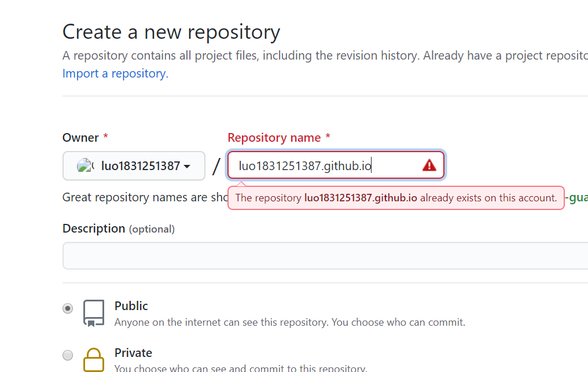Image resolution: width=588 pixels, height=372 pixels.
Task: Click the red warning triangle icon
Action: click(429, 165)
